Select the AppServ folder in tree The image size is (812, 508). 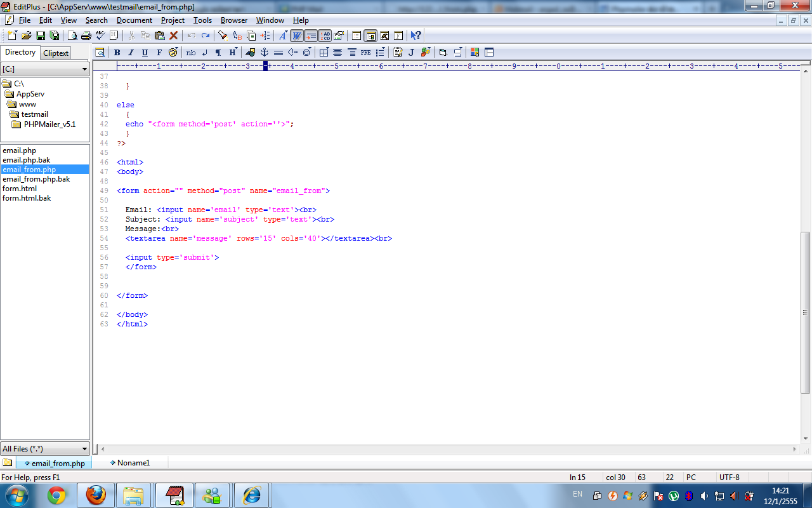[30, 94]
